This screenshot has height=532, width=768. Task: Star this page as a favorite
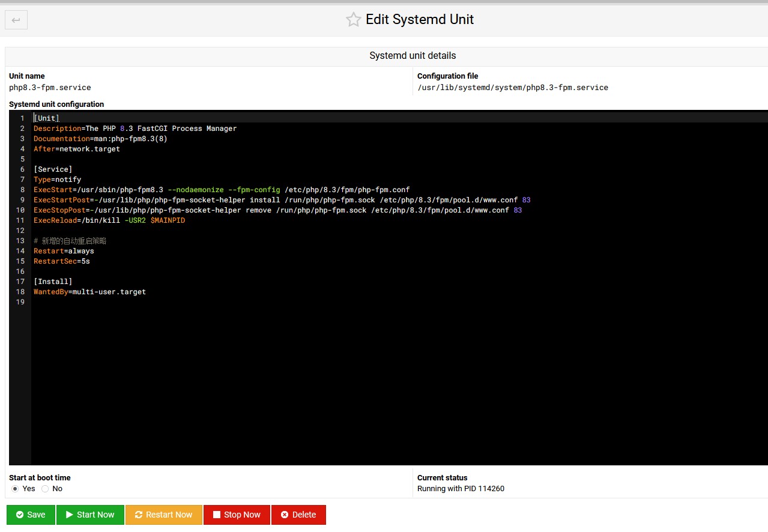[353, 20]
